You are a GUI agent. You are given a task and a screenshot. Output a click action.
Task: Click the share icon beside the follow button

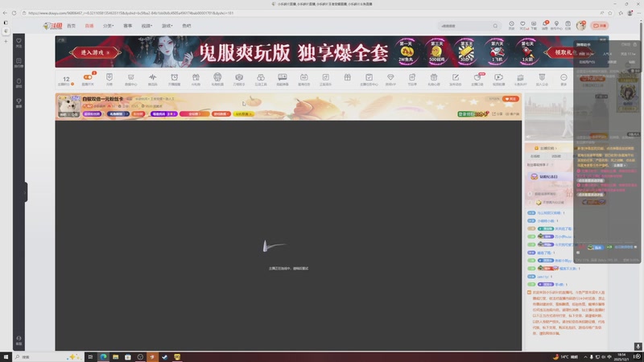coord(494,113)
